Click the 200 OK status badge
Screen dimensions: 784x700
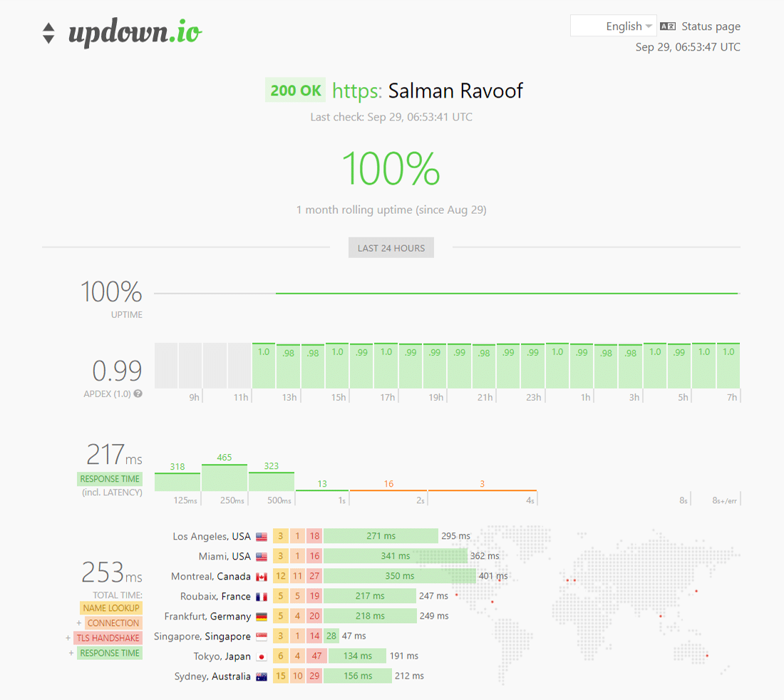point(294,91)
